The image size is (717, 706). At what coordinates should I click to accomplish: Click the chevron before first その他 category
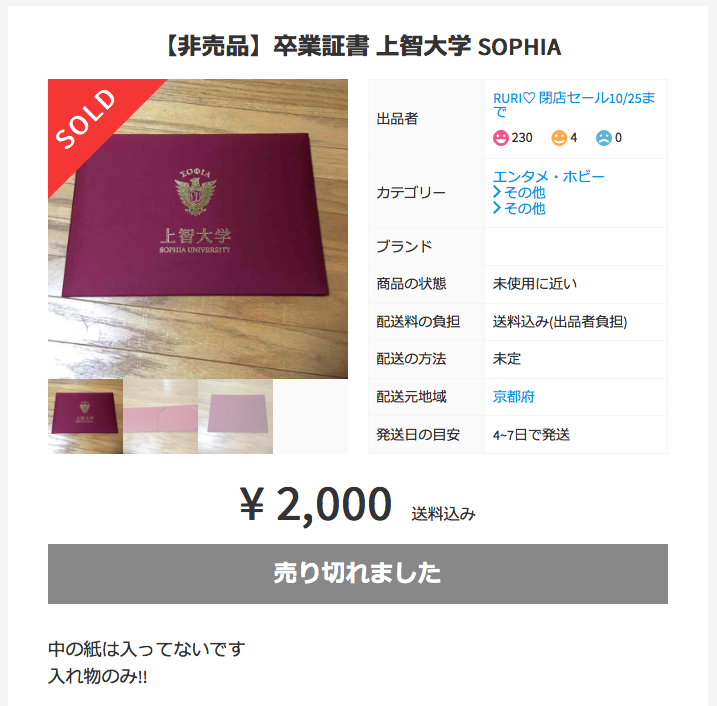coord(497,192)
